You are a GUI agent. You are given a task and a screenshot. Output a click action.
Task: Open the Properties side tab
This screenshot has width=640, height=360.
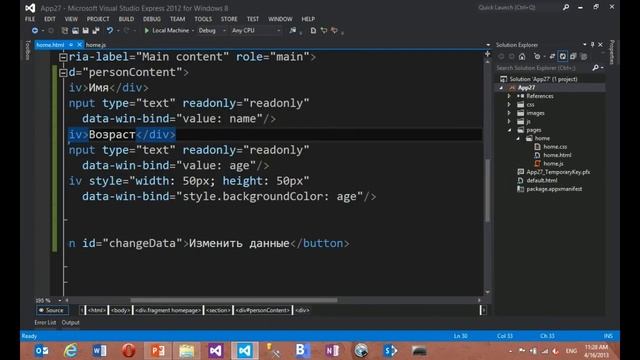click(x=612, y=52)
